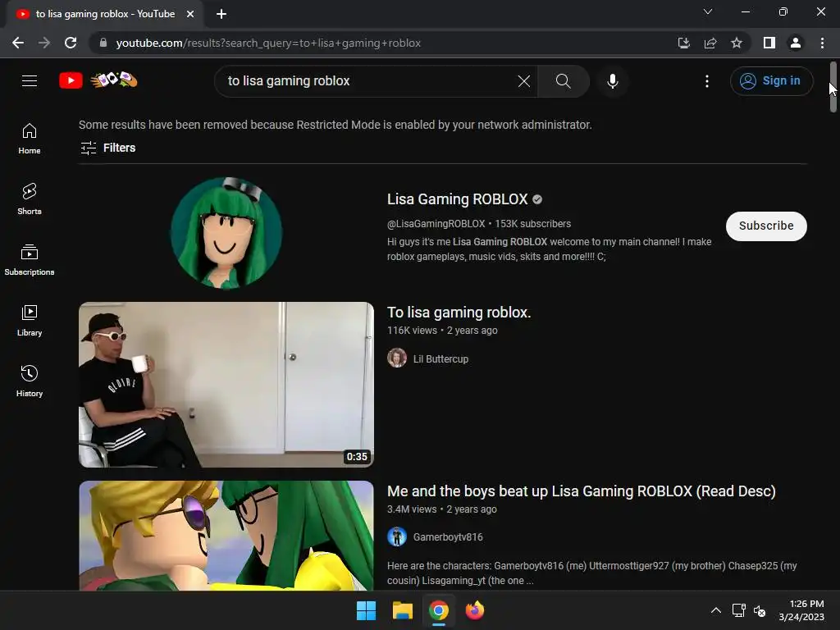The width and height of the screenshot is (840, 630).
Task: Open Me and the boys beat up title
Action: (x=582, y=491)
